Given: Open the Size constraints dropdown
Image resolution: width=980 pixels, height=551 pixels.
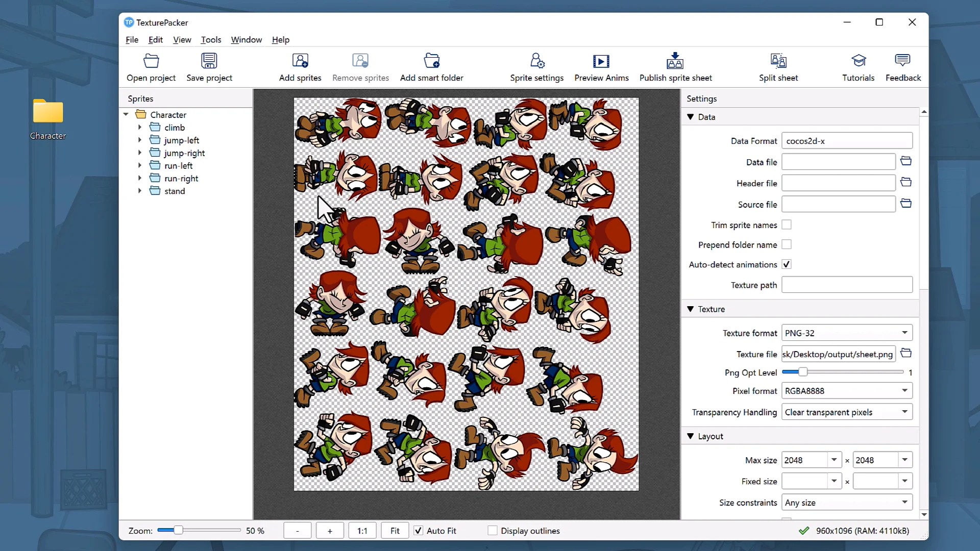Looking at the screenshot, I should (847, 503).
